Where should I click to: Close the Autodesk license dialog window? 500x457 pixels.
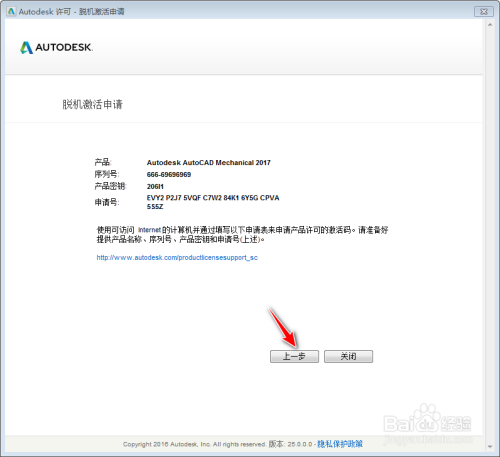(484, 11)
